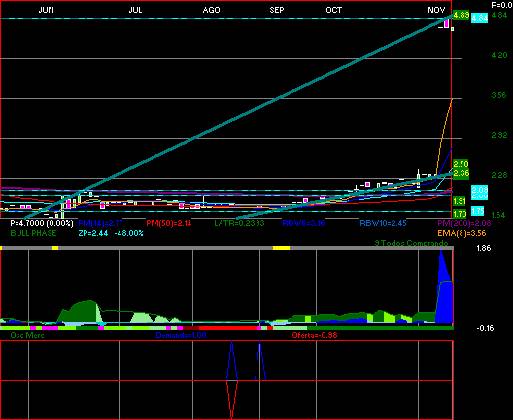This screenshot has height=420, width=513.
Task: Click the purple PM(200) readout
Action: tap(464, 223)
